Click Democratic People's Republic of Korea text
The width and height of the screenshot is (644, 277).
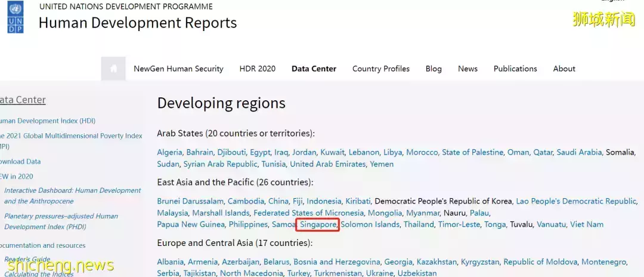444,201
